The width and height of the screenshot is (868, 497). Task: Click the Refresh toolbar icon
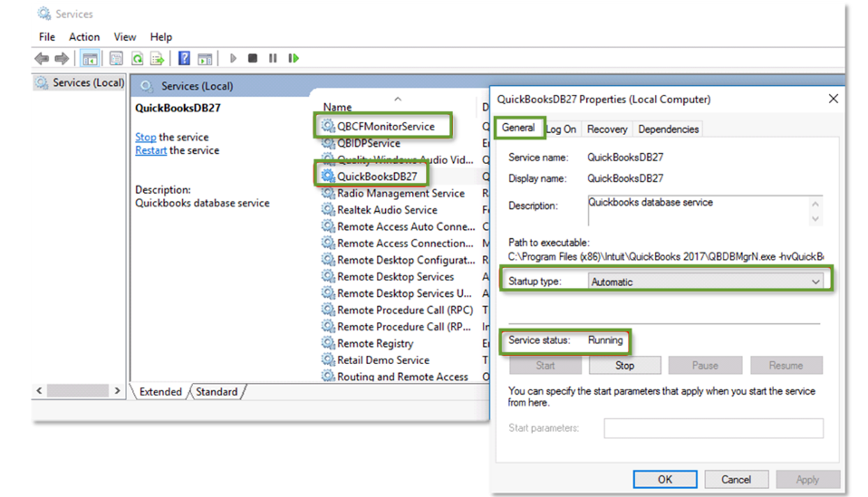[x=137, y=58]
